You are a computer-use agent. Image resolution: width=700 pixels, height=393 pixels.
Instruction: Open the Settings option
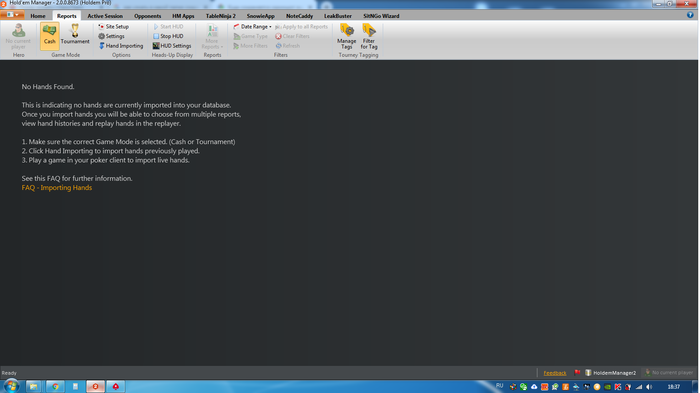112,36
